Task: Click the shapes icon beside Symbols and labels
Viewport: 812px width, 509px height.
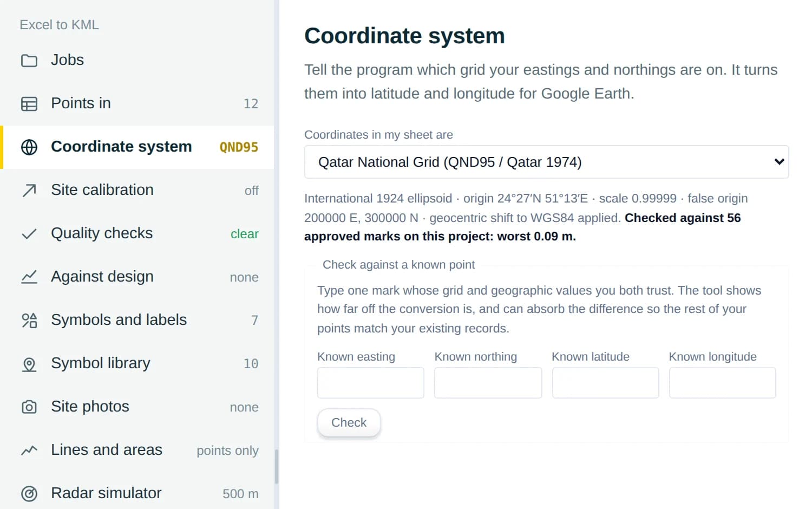Action: click(x=29, y=320)
